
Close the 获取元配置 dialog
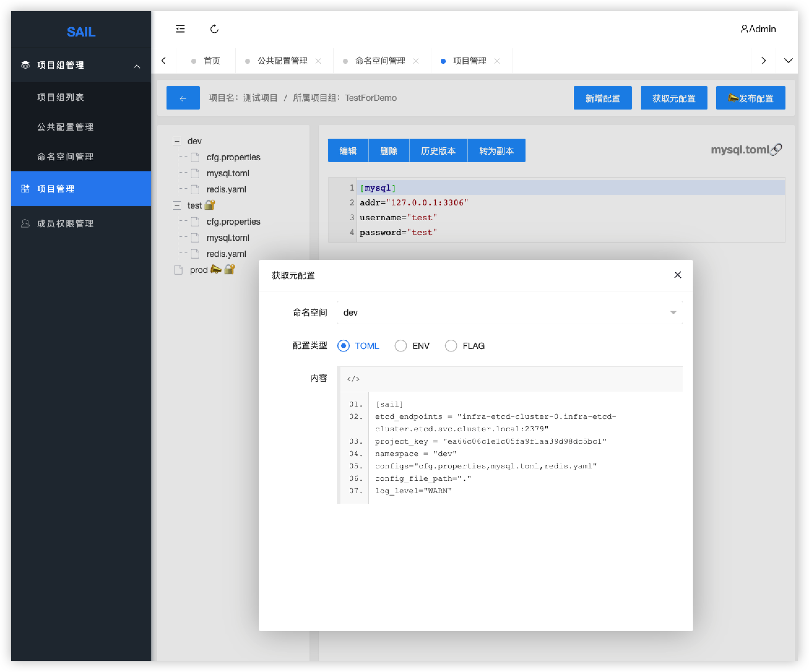[x=677, y=275]
